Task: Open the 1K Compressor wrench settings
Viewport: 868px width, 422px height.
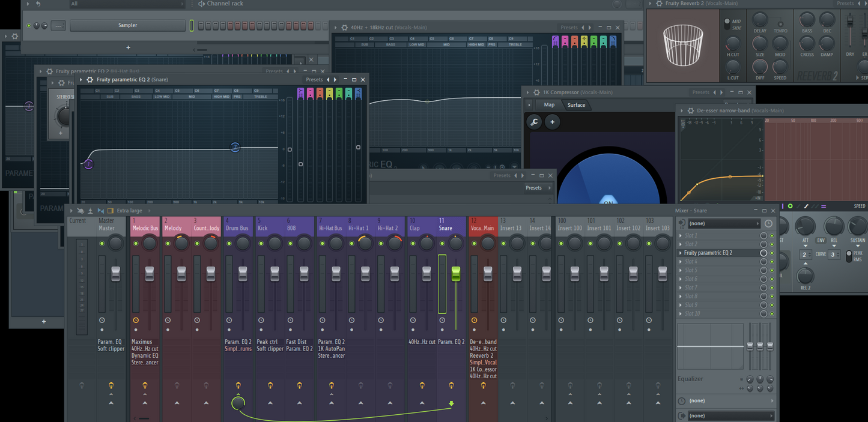Action: (534, 122)
